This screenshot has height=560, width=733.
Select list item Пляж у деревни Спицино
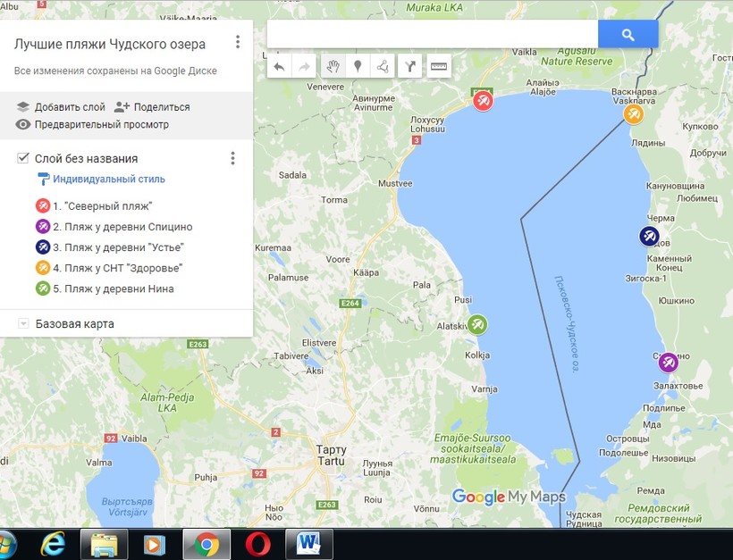pos(122,227)
